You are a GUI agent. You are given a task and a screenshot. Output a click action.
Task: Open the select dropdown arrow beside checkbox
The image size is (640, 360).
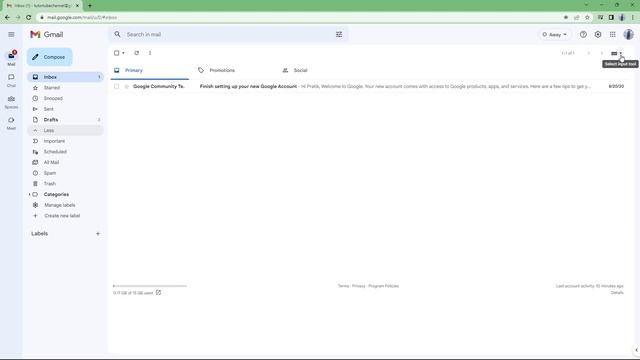tap(123, 53)
